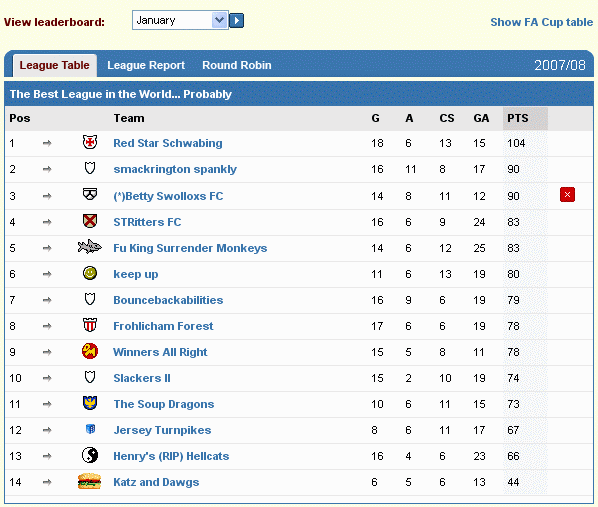
Task: Click the smiley face badge beside keep up
Action: pos(90,273)
